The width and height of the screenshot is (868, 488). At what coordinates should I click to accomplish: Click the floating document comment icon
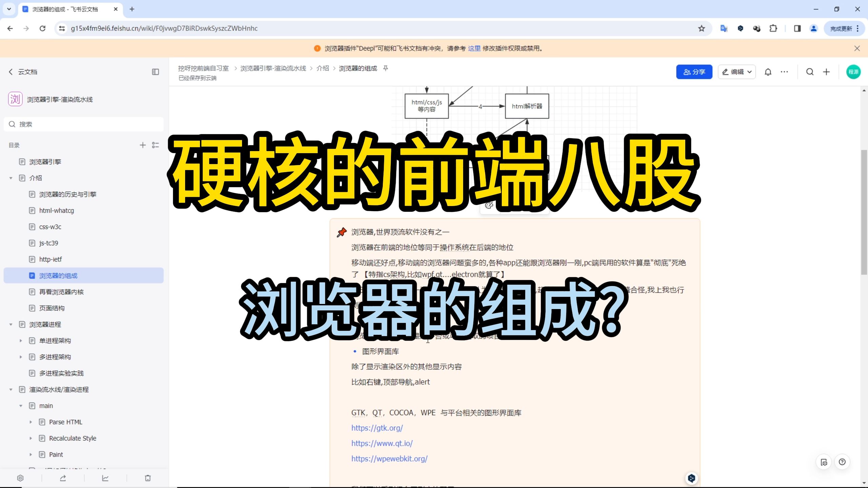click(x=824, y=462)
